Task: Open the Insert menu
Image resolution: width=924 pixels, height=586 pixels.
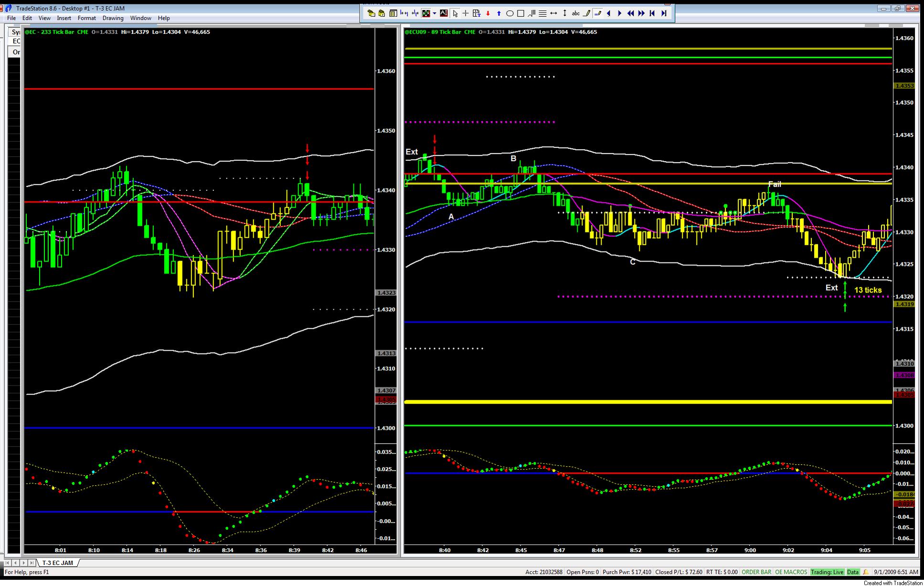Action: tap(64, 18)
